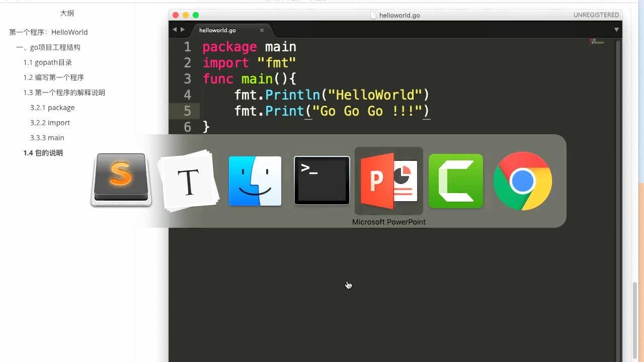Choose the Finder icon in app switcher
This screenshot has width=644, height=362.
point(255,181)
